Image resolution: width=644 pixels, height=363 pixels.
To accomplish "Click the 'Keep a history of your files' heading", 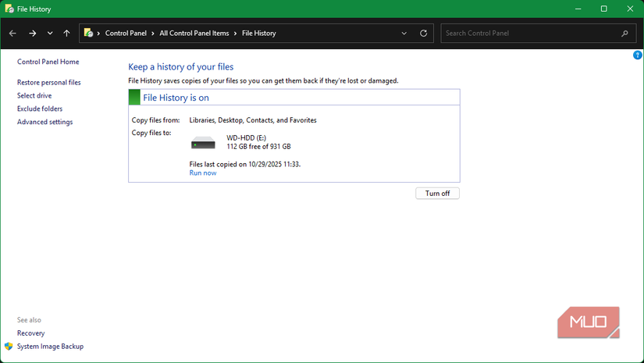I will pos(181,67).
